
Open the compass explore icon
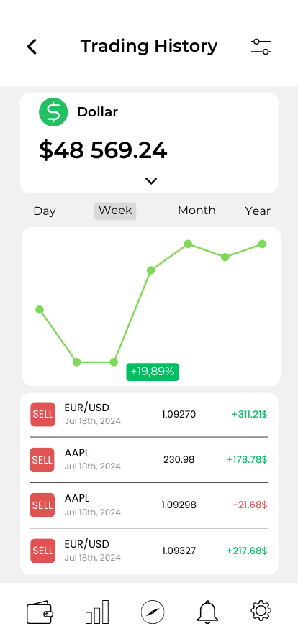click(x=153, y=612)
